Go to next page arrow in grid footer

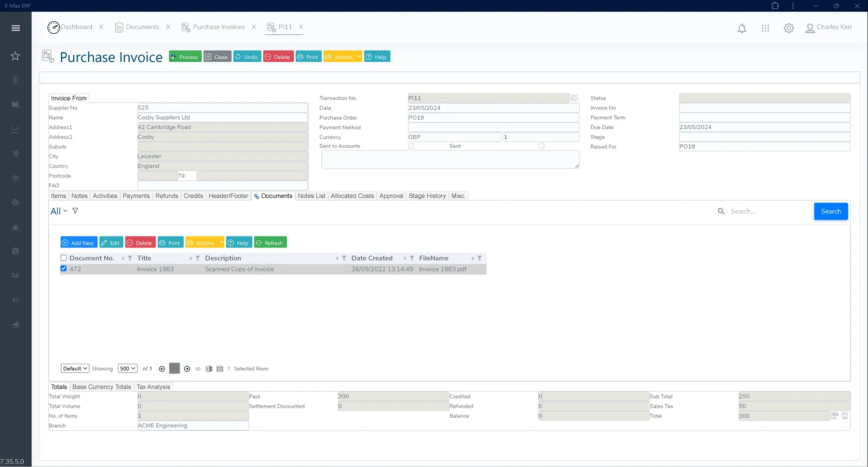coord(187,369)
